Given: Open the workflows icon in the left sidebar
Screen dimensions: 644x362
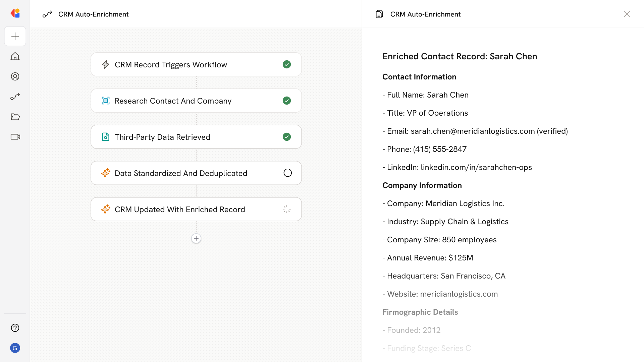Looking at the screenshot, I should tap(15, 97).
